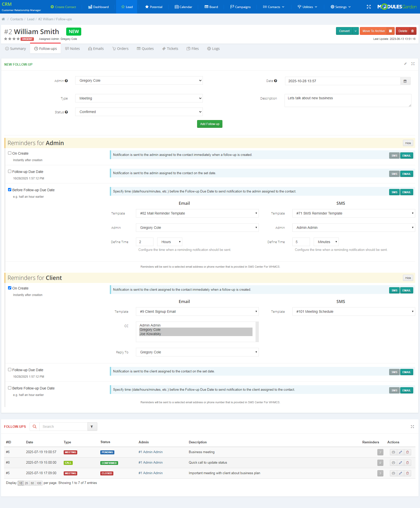This screenshot has width=420, height=508.
Task: Open the home breadcrumb icon
Action: click(x=3, y=19)
